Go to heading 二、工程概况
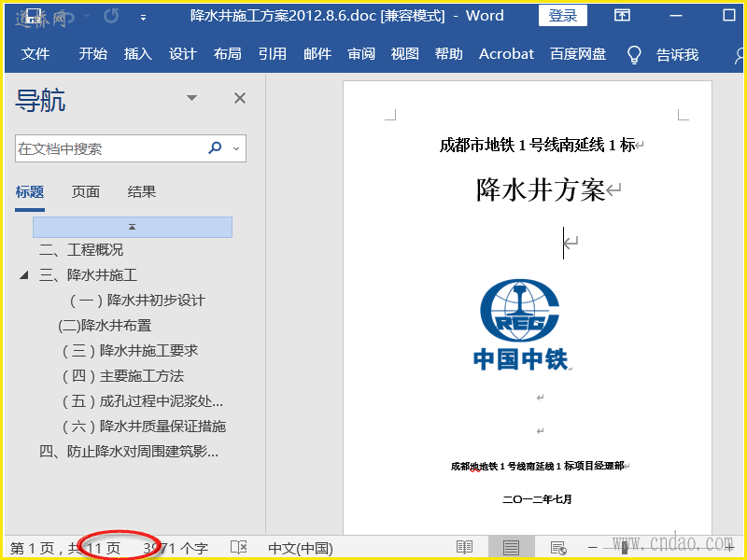747x560 pixels. (81, 249)
